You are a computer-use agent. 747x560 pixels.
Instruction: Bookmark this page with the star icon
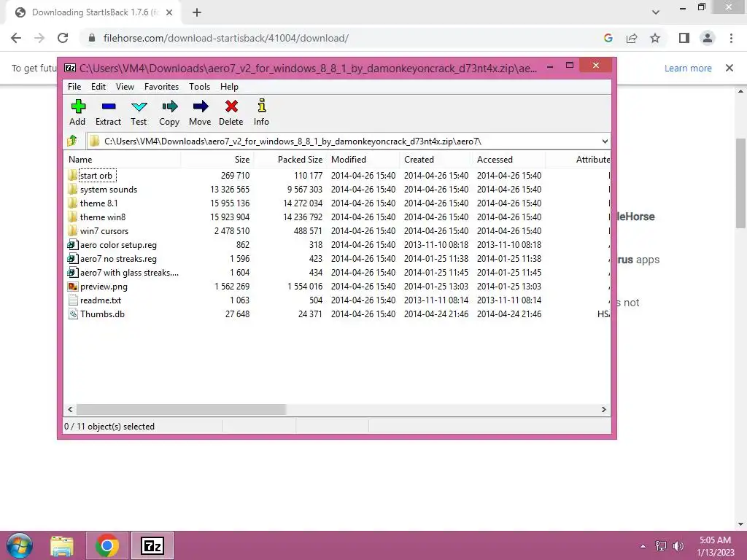click(x=655, y=38)
